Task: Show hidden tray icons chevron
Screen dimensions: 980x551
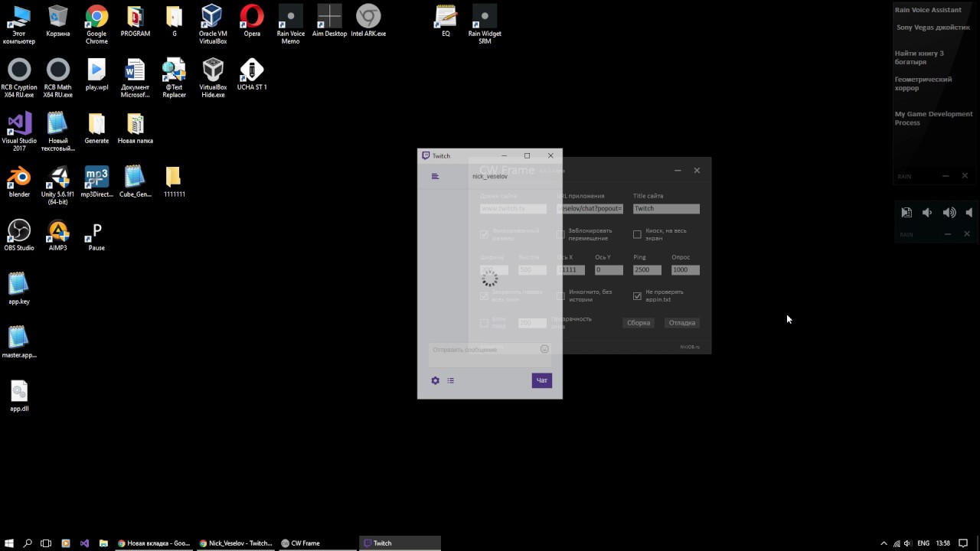Action: (884, 543)
